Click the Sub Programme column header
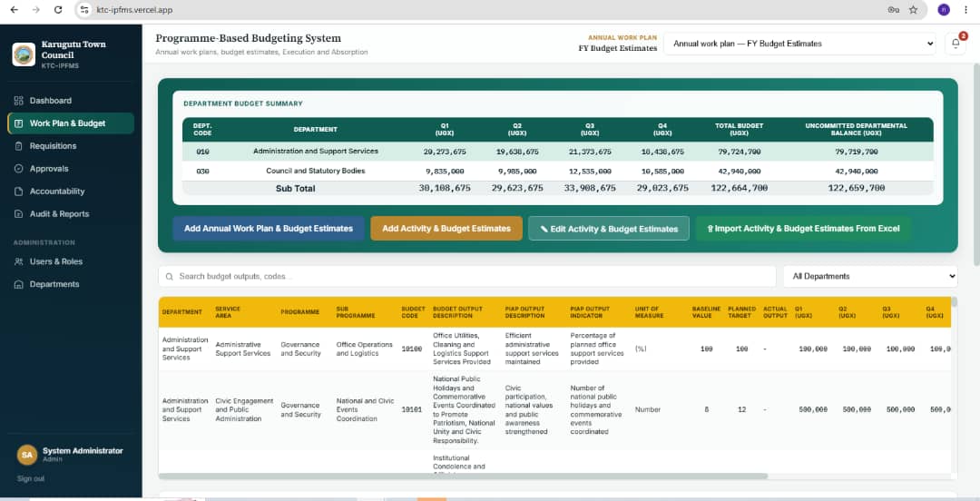Screen dimensions: 980x501 (x=356, y=312)
